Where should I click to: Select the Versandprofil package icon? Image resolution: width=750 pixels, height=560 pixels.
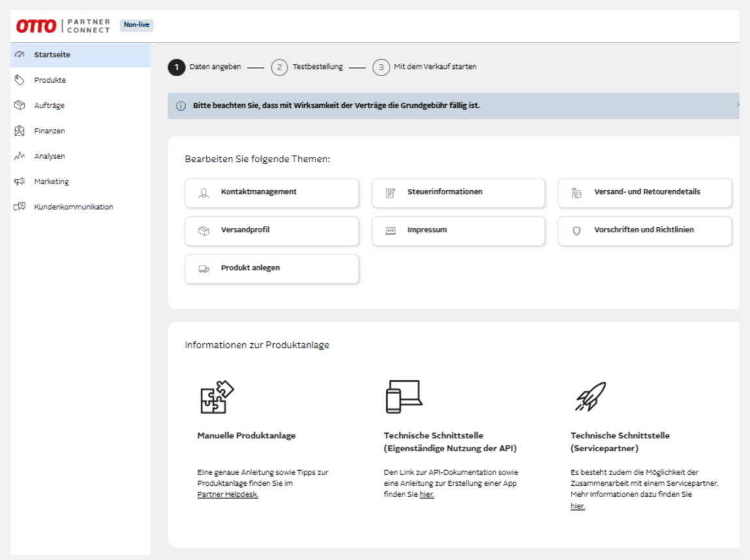tap(204, 230)
